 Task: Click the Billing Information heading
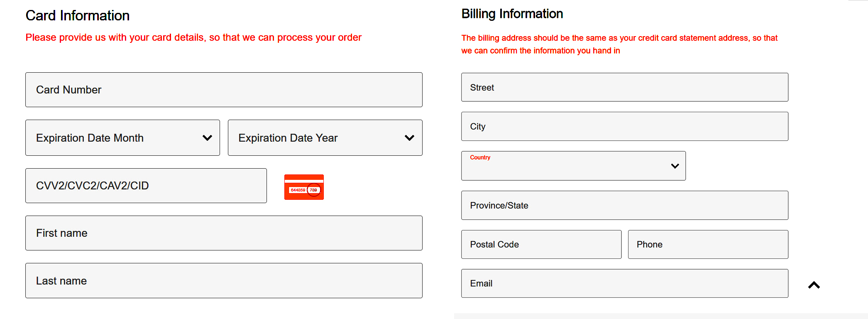pyautogui.click(x=512, y=14)
